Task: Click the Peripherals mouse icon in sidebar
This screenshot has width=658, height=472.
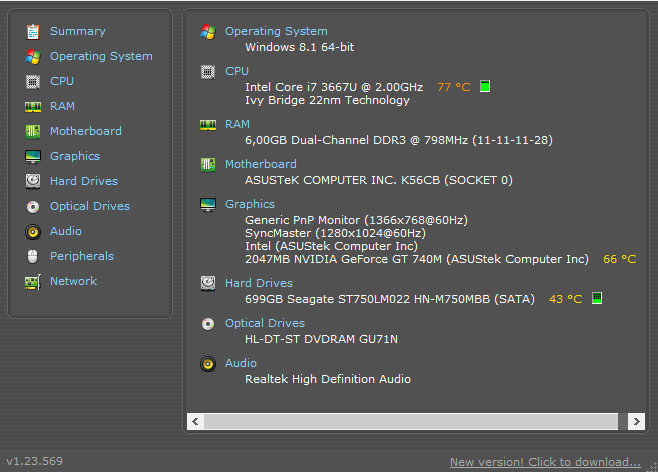Action: point(33,256)
